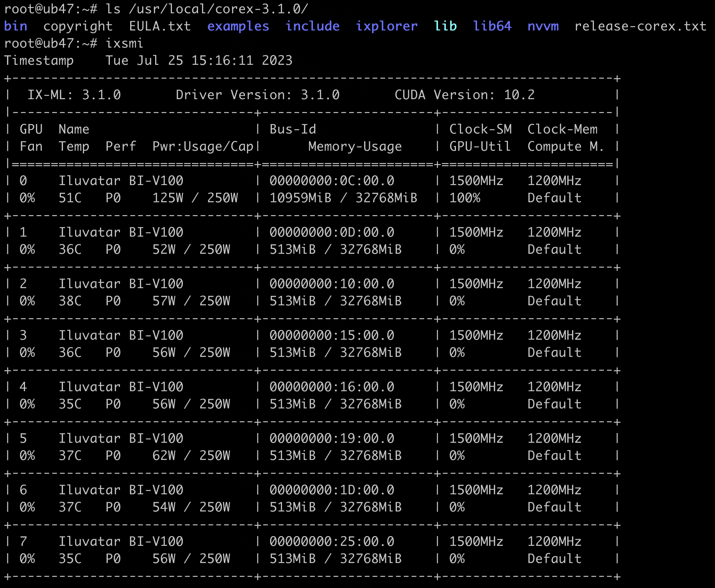The height and width of the screenshot is (588, 715).
Task: Click 'Default' compute mode of GPU 0
Action: coord(554,198)
